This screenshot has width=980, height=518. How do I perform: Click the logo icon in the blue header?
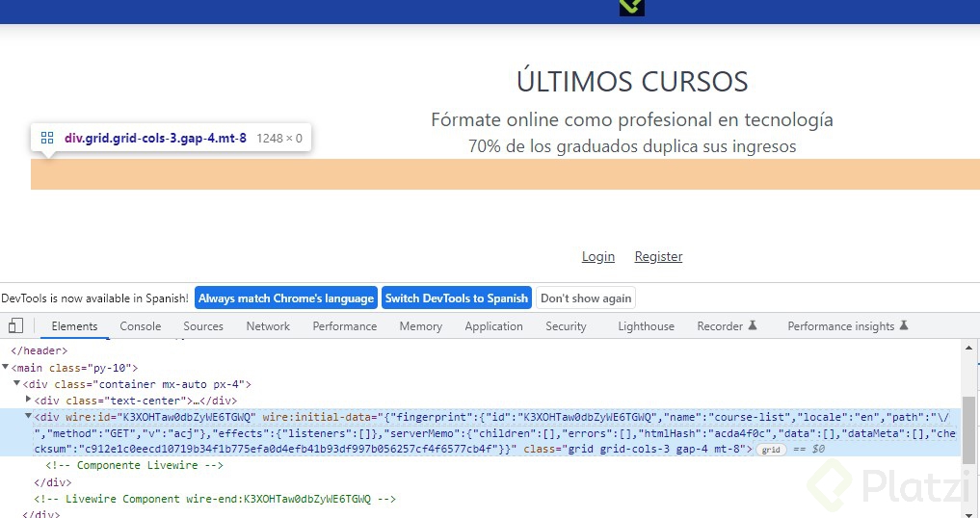[632, 8]
